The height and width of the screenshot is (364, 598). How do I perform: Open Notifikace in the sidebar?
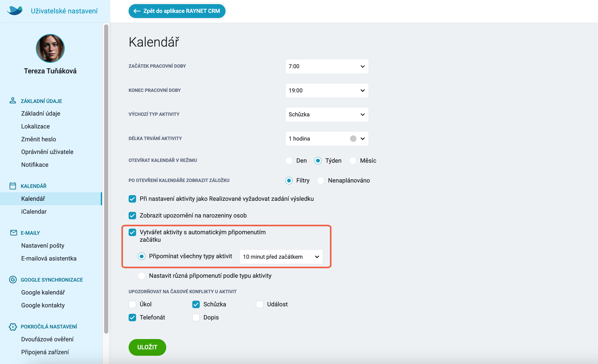click(35, 165)
